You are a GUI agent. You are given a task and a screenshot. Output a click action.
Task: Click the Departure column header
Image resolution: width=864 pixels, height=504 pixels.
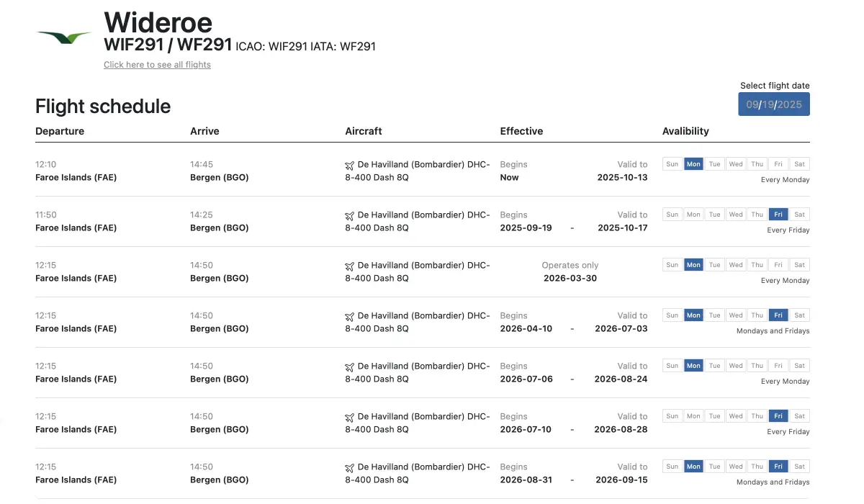point(60,131)
